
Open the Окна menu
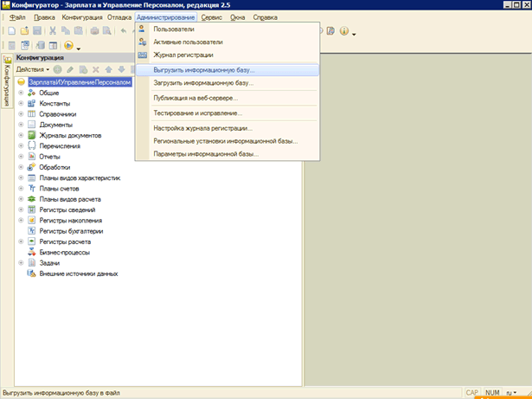tap(238, 17)
